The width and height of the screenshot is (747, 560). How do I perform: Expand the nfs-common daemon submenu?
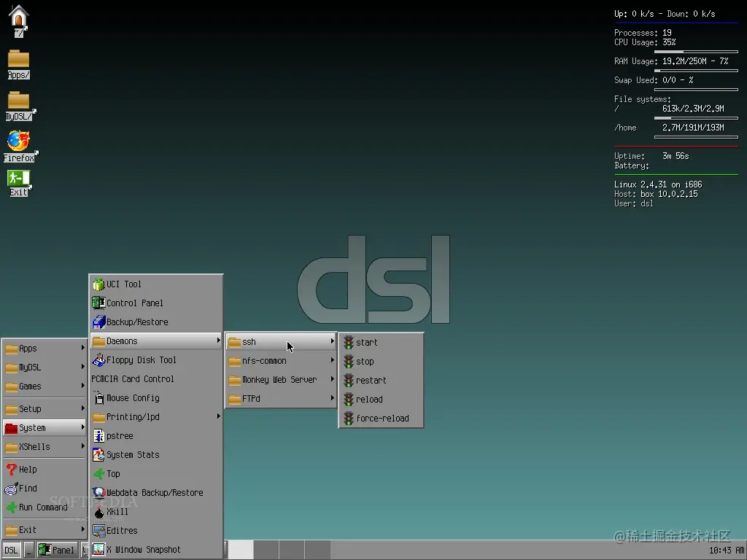[281, 361]
